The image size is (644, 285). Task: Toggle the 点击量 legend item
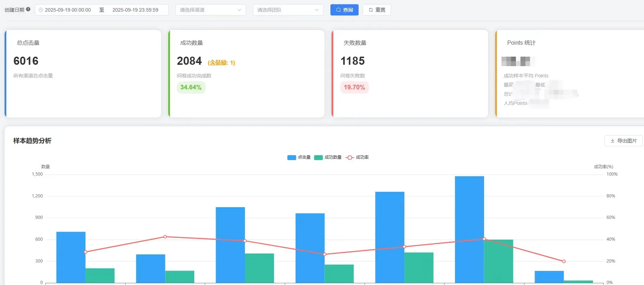[x=299, y=157]
